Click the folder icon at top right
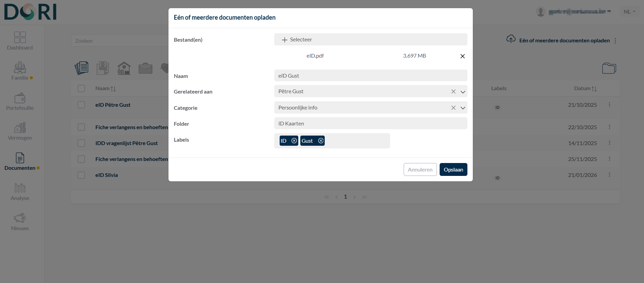644x283 pixels. pyautogui.click(x=609, y=68)
